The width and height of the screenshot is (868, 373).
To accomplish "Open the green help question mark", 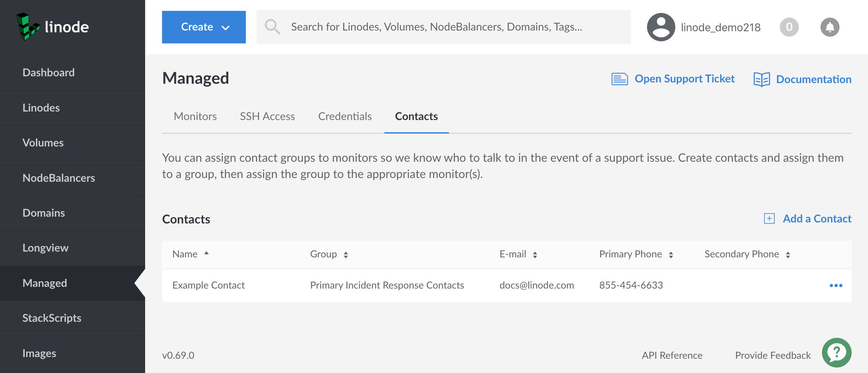I will point(836,353).
